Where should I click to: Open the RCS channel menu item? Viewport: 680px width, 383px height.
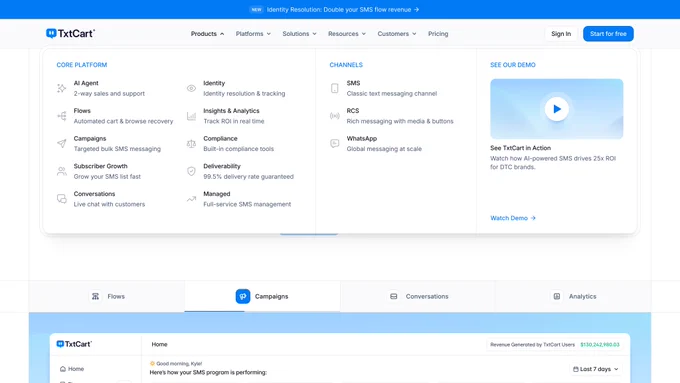pos(392,116)
